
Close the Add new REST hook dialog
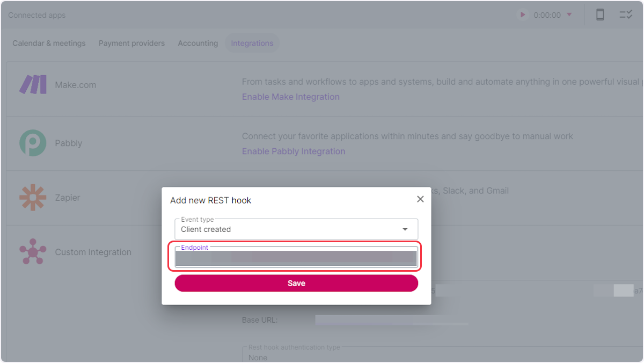click(420, 199)
